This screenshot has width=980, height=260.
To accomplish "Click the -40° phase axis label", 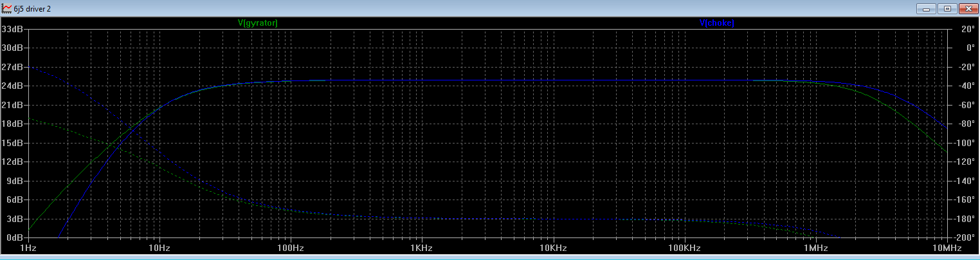I will tap(965, 86).
